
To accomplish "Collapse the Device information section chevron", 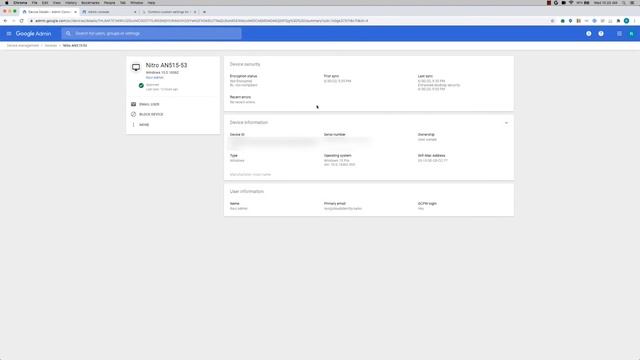I will click(x=506, y=123).
